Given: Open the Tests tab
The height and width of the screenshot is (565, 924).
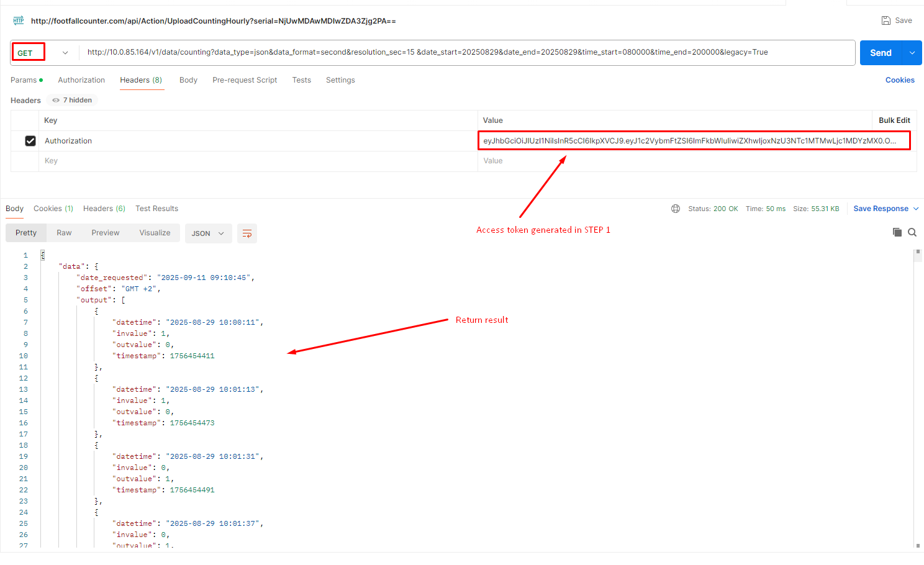Looking at the screenshot, I should tap(302, 80).
